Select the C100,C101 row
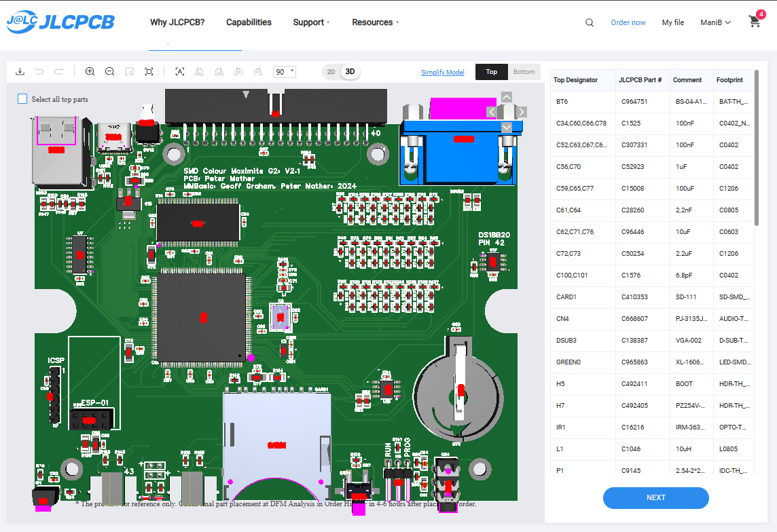777x532 pixels. point(652,275)
